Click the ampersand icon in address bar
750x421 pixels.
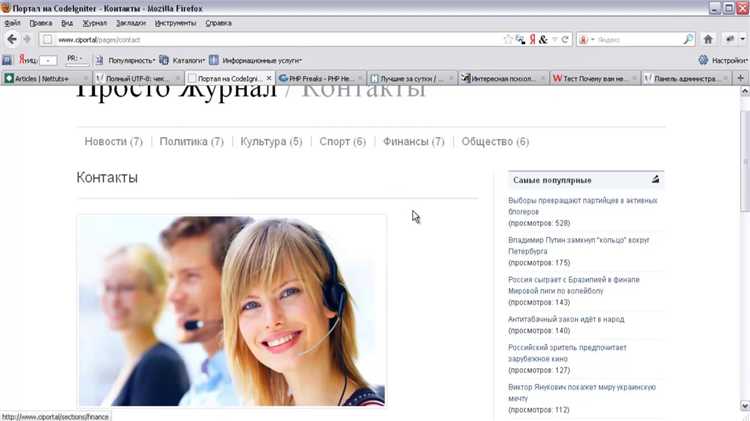543,40
